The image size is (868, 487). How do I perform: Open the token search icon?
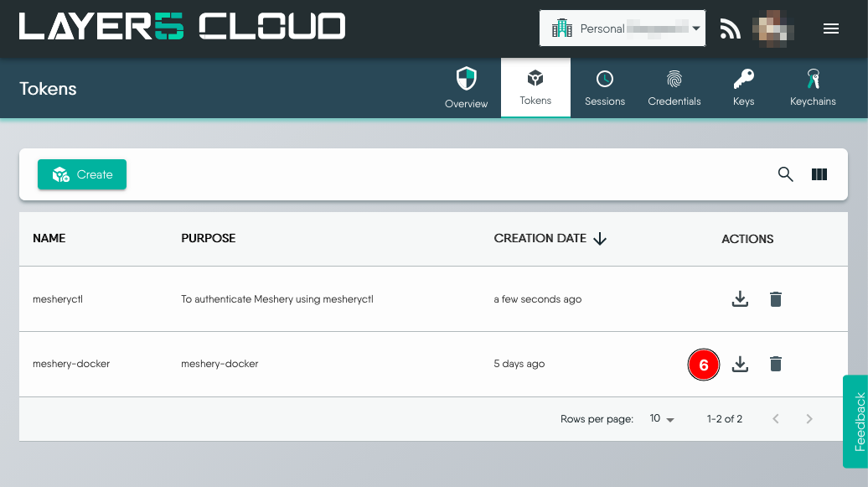(x=785, y=174)
